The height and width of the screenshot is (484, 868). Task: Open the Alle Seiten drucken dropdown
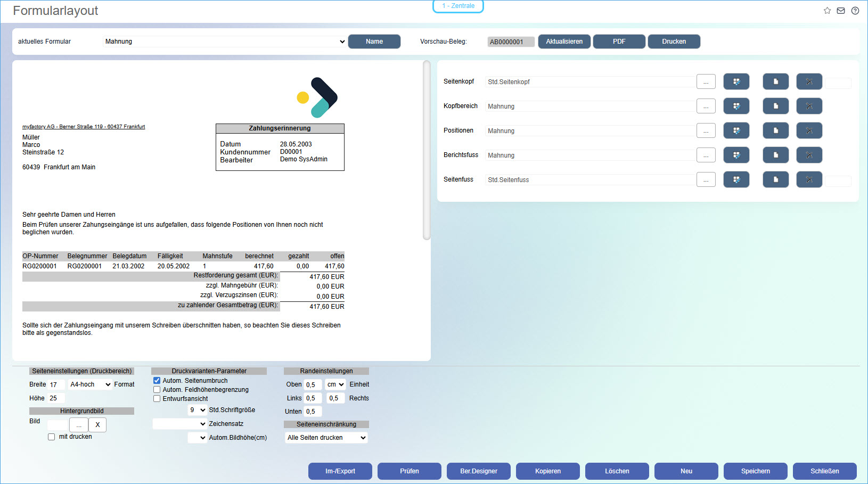326,438
